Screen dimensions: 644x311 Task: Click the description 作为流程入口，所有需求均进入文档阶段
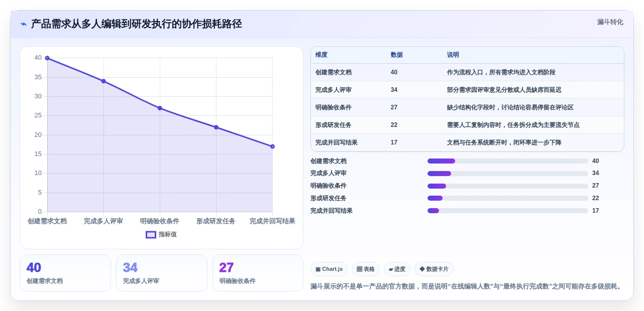click(x=501, y=72)
